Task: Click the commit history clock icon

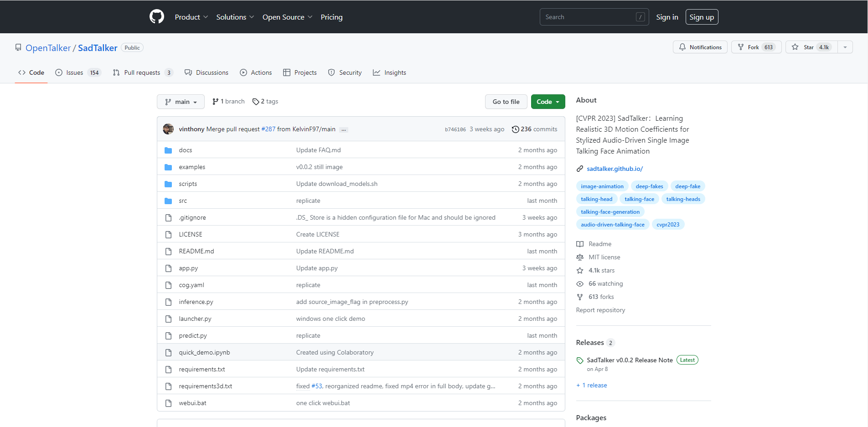Action: click(515, 129)
